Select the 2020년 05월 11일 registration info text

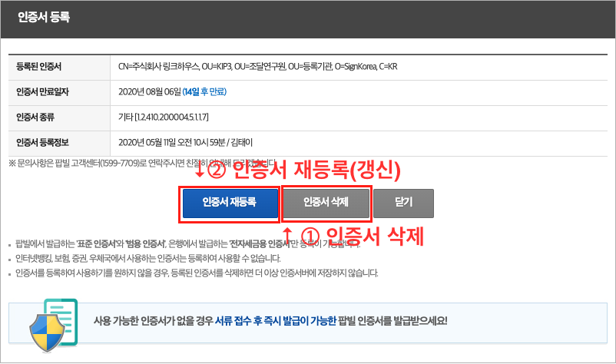point(185,142)
